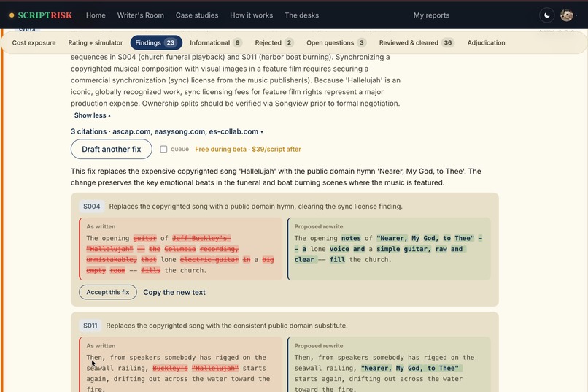Go to Writer's Room
This screenshot has width=588, height=392.
(141, 15)
